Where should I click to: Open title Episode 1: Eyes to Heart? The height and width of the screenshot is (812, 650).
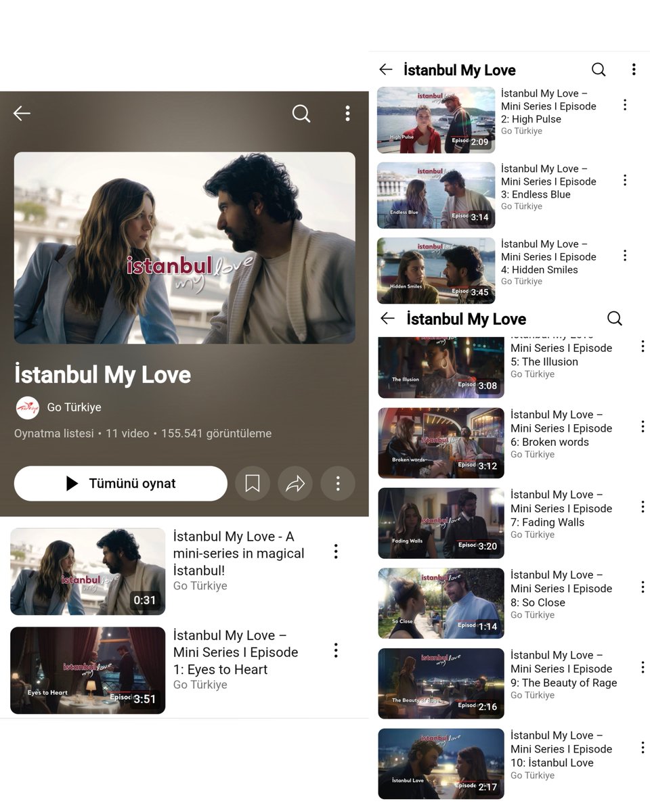[236, 652]
